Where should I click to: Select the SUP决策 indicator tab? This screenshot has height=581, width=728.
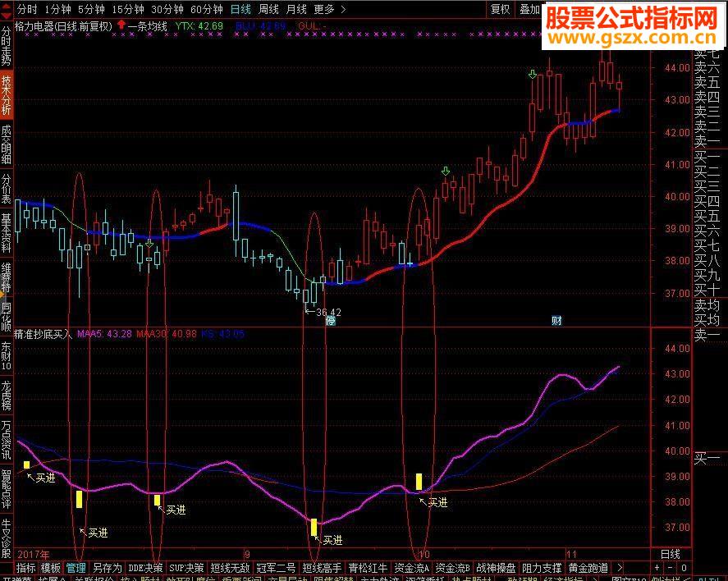(x=186, y=568)
